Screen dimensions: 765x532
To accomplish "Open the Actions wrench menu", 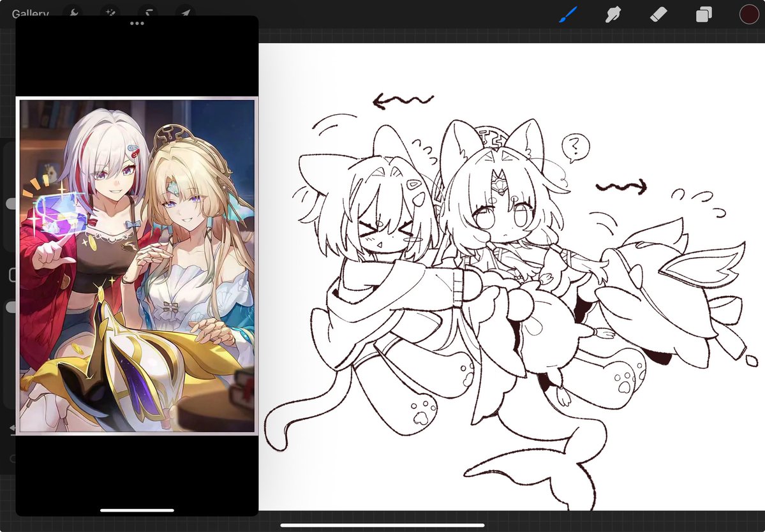I will 73,12.
